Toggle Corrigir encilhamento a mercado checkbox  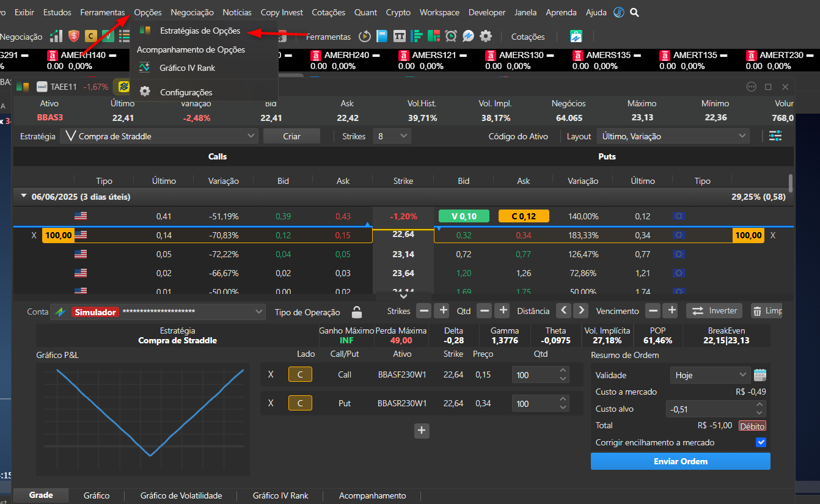click(x=761, y=442)
